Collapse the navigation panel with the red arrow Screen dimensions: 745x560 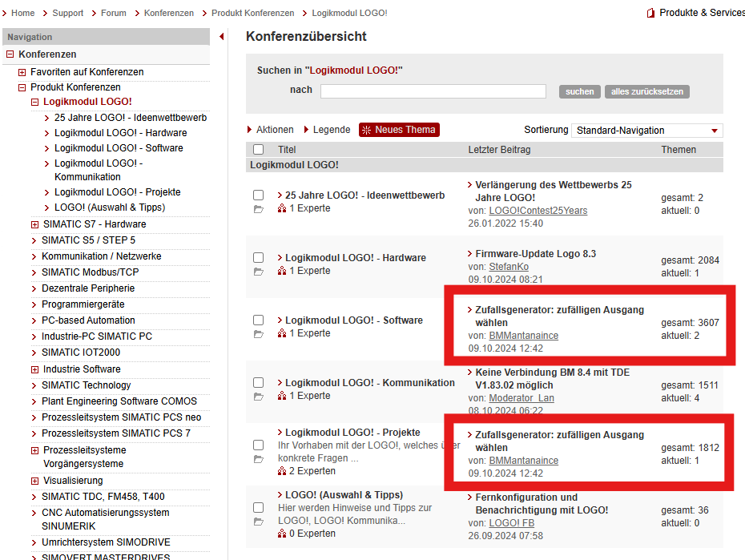[221, 37]
